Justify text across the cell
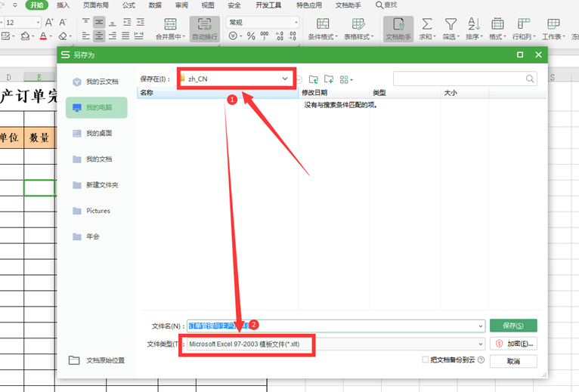Image resolution: width=579 pixels, height=392 pixels. tap(125, 35)
